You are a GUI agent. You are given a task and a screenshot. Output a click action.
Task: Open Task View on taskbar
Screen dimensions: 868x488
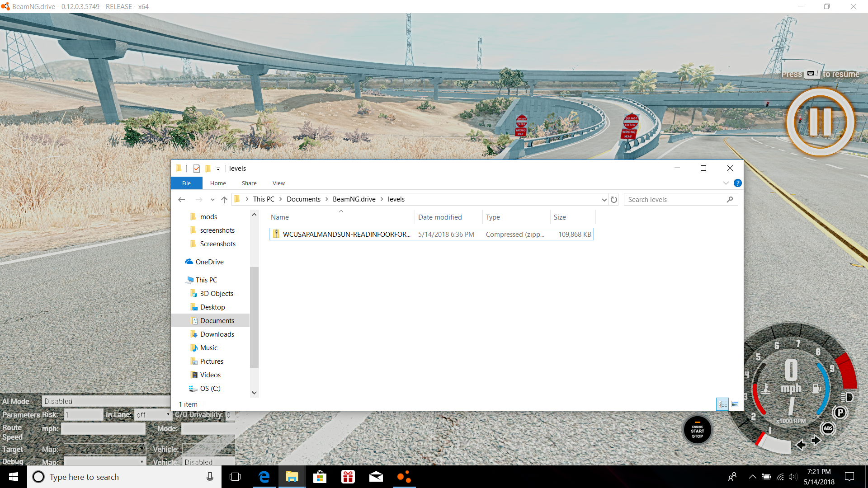click(x=235, y=477)
